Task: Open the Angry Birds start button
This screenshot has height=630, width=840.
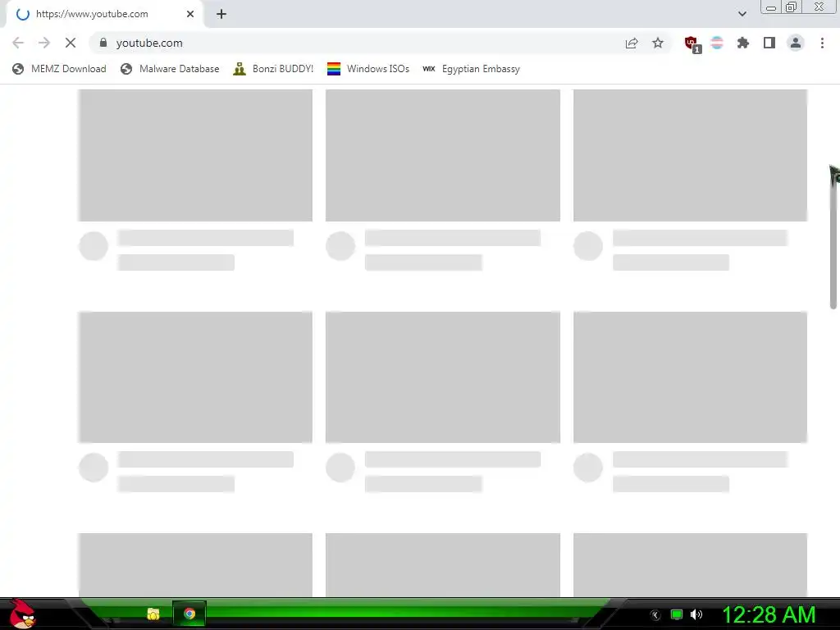Action: [x=22, y=614]
